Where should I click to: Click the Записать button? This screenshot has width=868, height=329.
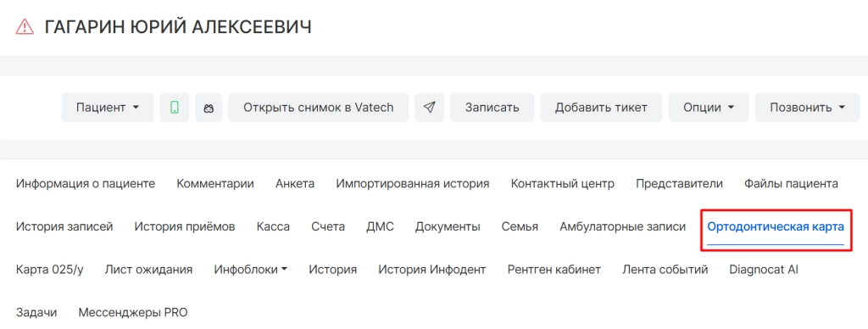pos(492,108)
